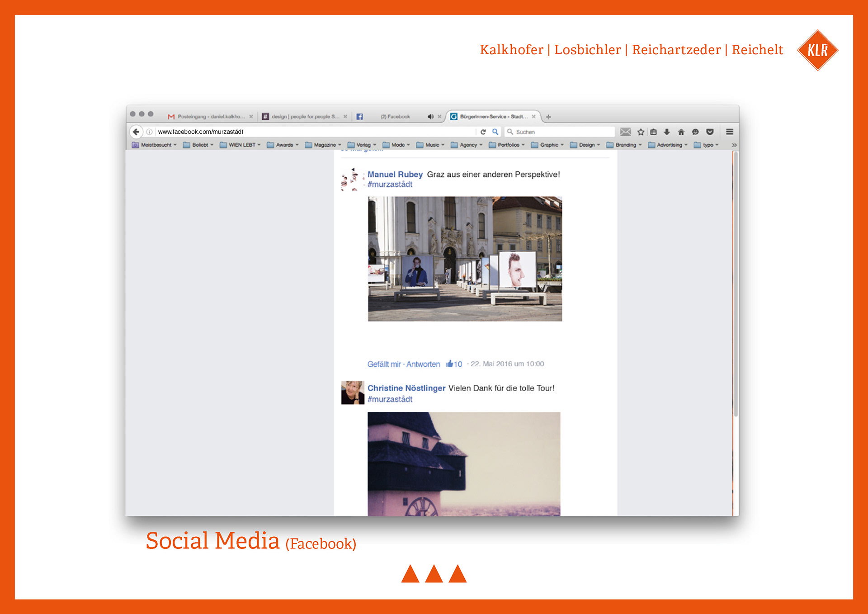Screen dimensions: 868x614
Task: Focus the Suchen search field
Action: point(560,132)
